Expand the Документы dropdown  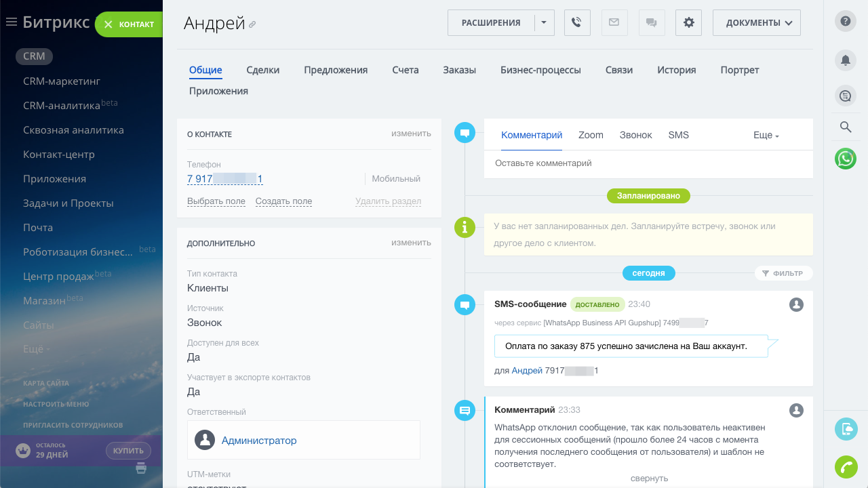[x=757, y=22]
